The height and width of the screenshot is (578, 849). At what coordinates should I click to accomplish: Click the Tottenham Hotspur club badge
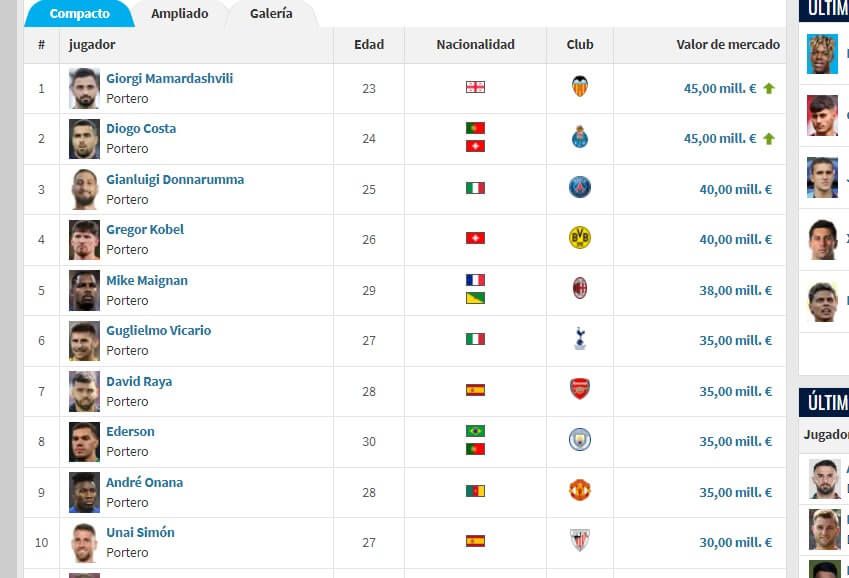[580, 340]
